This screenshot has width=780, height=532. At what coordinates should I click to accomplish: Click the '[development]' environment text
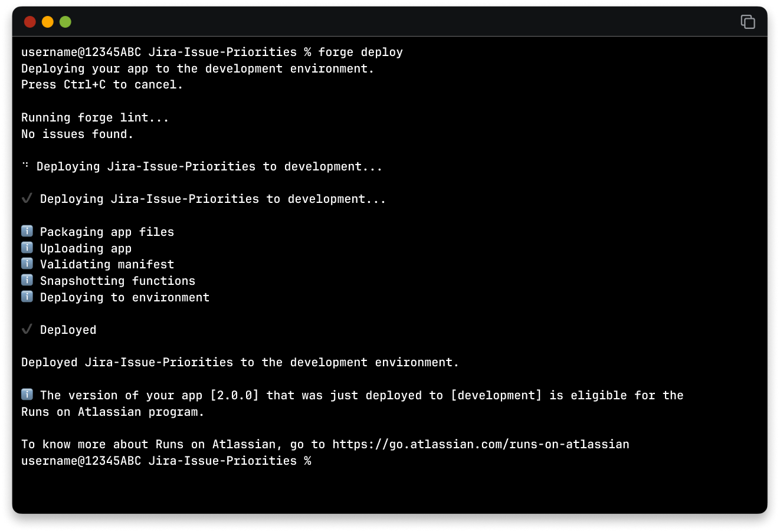pyautogui.click(x=496, y=395)
